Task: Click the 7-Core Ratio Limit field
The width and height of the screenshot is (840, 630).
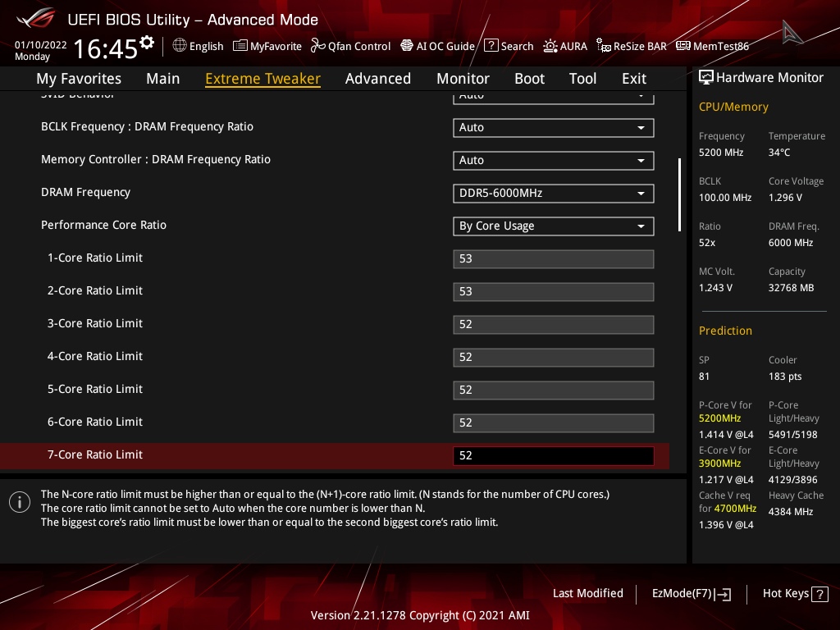Action: pos(554,455)
